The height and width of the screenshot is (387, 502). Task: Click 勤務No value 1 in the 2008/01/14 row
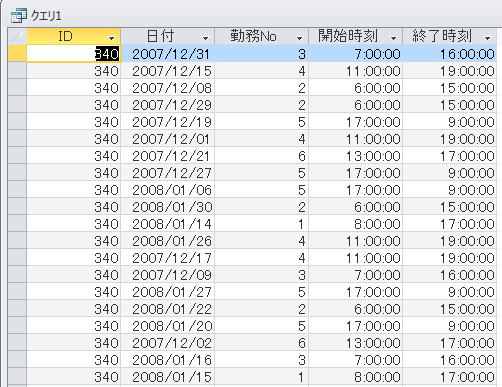click(x=262, y=224)
